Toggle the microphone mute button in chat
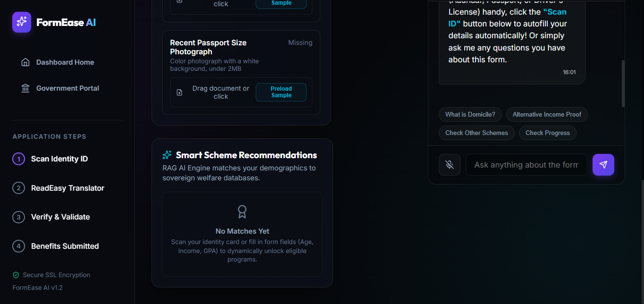The height and width of the screenshot is (304, 644). 450,165
